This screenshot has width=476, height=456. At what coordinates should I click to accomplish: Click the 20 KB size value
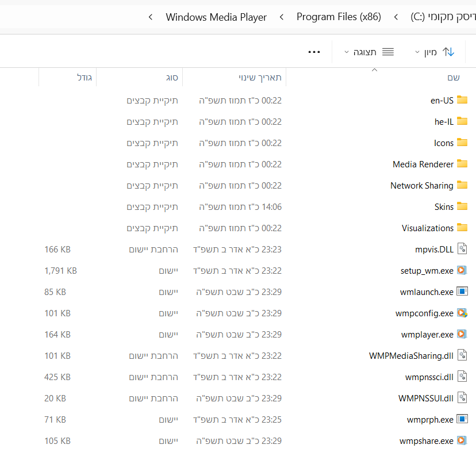(55, 398)
